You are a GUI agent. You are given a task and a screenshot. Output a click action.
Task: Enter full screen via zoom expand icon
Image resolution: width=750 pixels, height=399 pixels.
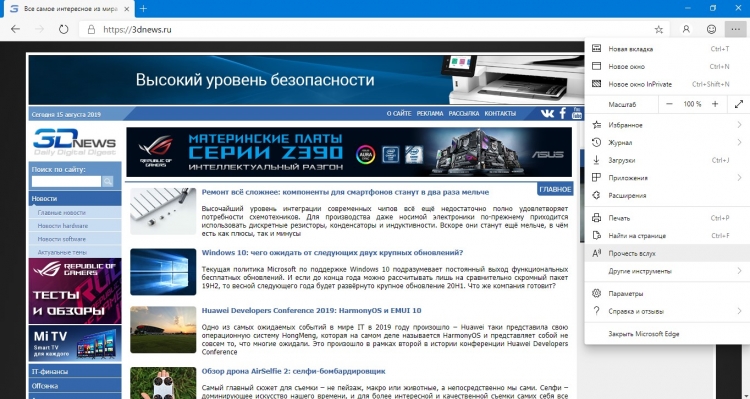tap(739, 104)
